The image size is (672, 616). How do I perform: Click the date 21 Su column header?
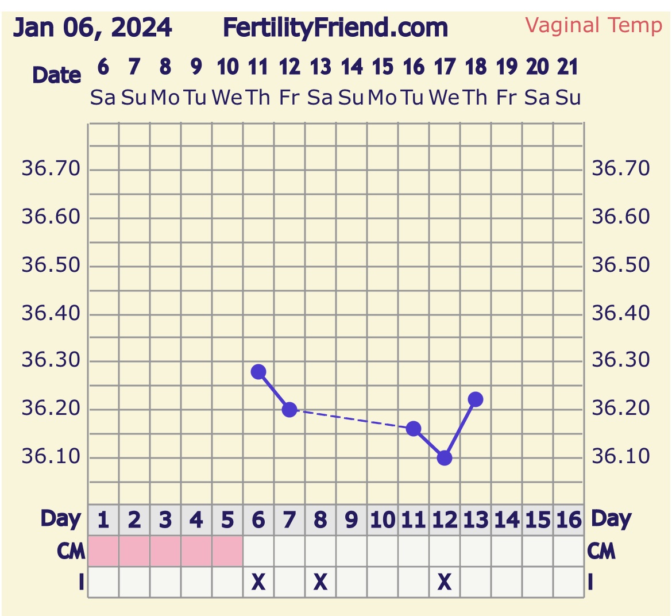(x=568, y=82)
